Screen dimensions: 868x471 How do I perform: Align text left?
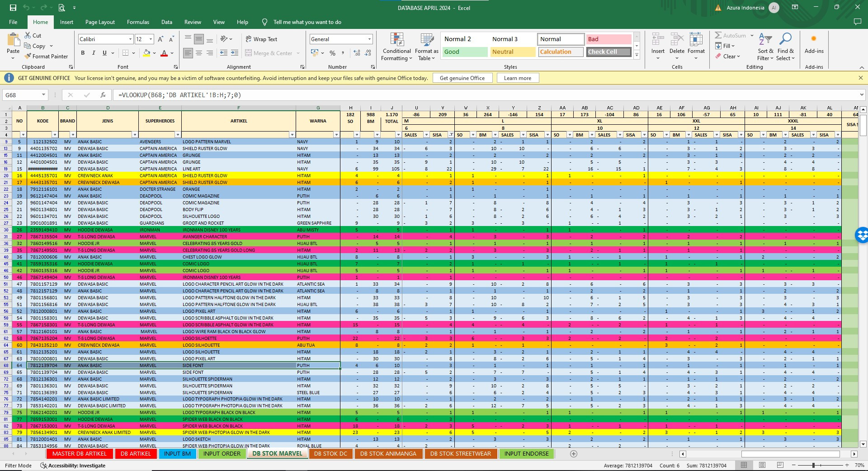(x=188, y=53)
